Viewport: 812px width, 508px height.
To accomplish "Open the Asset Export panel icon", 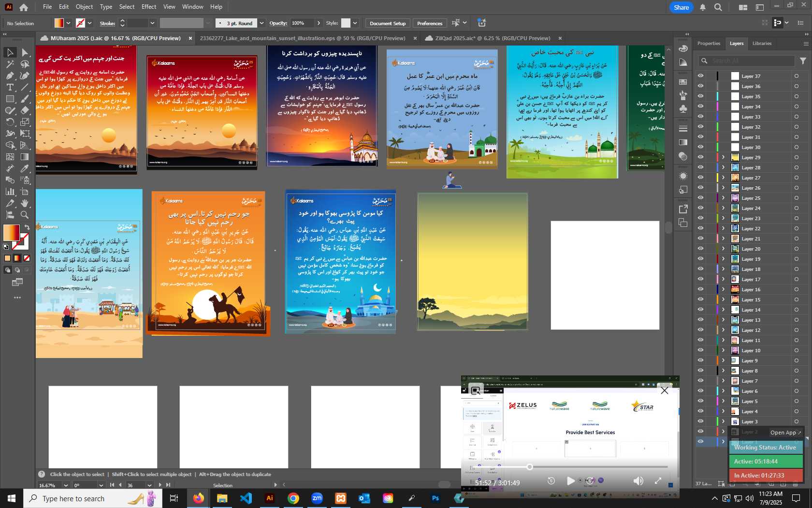I will point(683,209).
